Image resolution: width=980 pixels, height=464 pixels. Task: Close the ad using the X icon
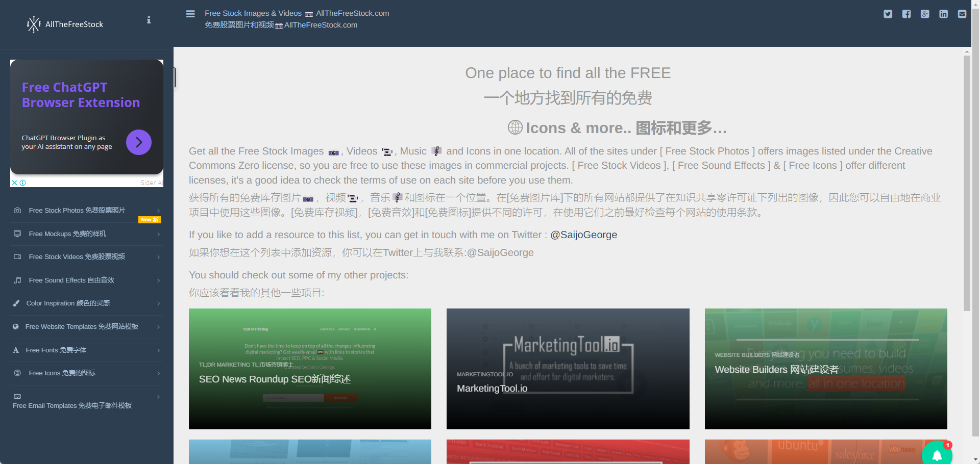click(15, 183)
